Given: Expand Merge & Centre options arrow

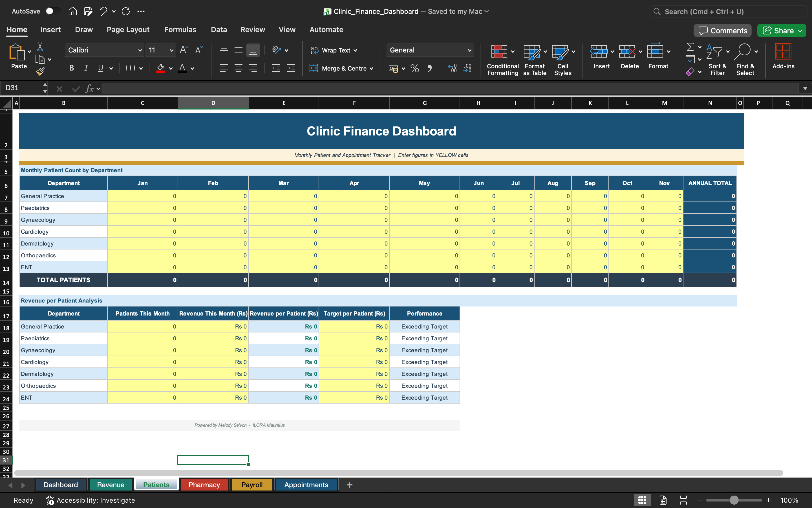Looking at the screenshot, I should pyautogui.click(x=371, y=69).
